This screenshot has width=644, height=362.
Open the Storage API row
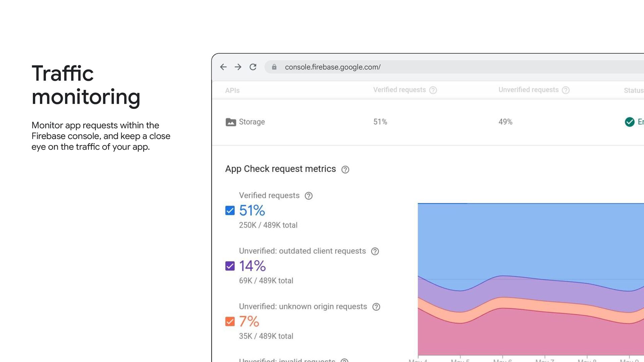(252, 122)
